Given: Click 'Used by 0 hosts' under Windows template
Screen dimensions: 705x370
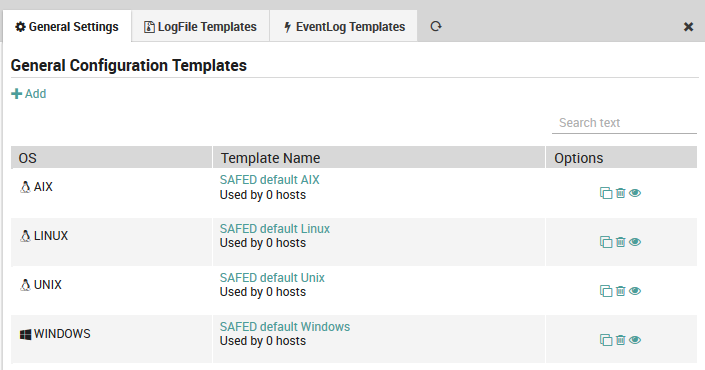Looking at the screenshot, I should 263,341.
